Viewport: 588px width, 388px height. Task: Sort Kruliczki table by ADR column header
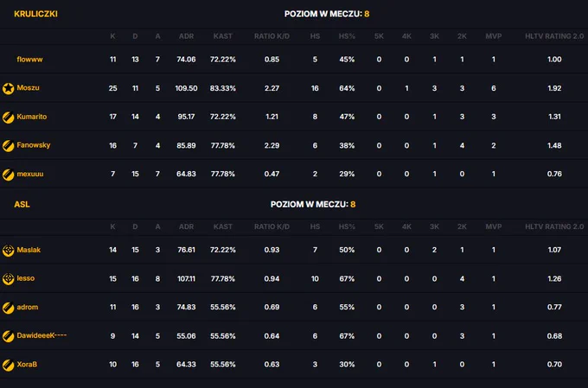[187, 36]
